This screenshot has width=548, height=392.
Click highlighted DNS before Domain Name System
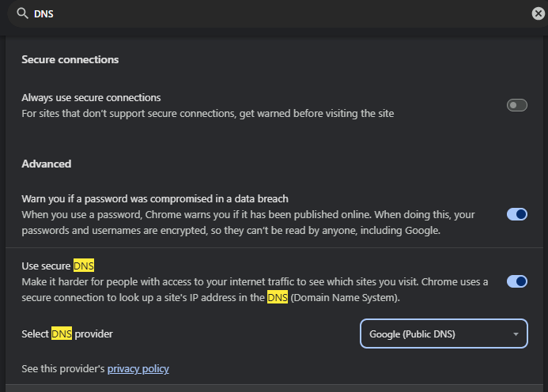point(277,298)
